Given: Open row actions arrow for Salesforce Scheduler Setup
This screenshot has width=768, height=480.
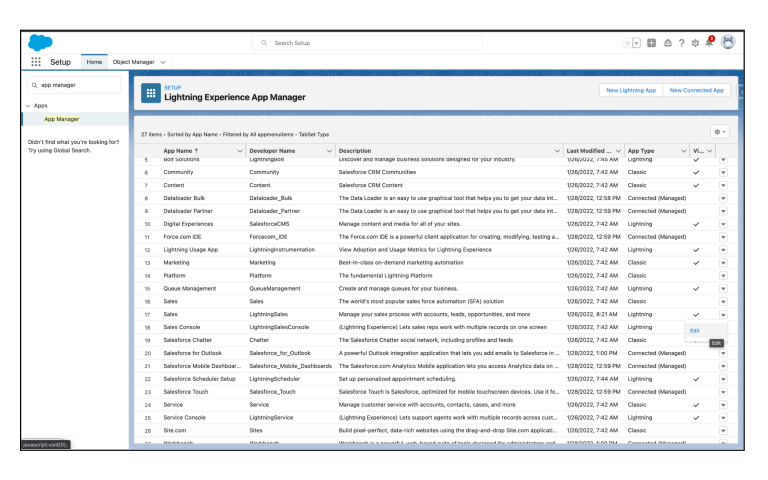Looking at the screenshot, I should pos(723,379).
